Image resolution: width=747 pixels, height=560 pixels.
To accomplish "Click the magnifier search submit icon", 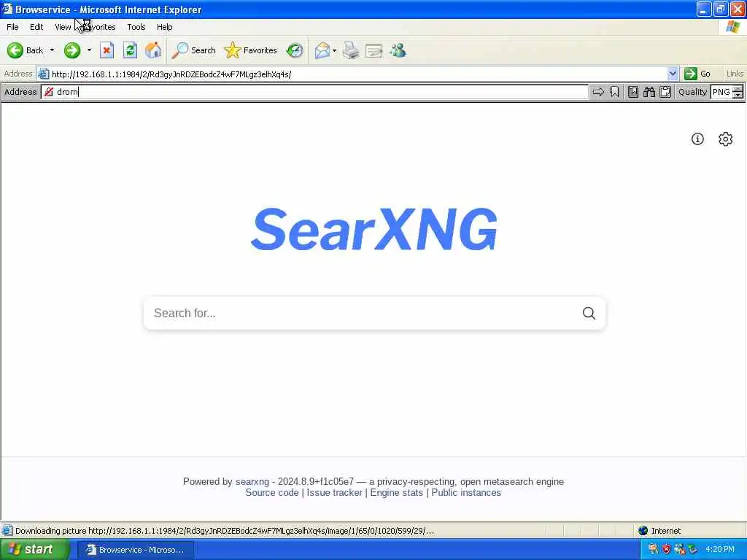I will (589, 313).
